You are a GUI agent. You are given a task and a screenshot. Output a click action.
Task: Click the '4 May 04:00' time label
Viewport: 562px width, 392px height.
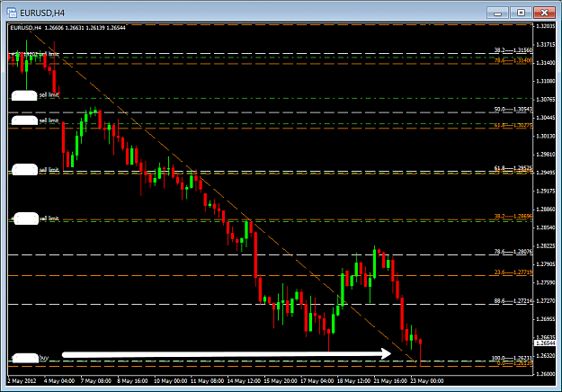(59, 381)
